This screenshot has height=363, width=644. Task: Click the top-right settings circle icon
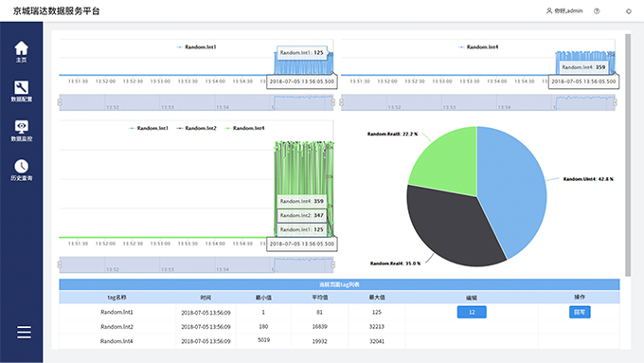(629, 11)
